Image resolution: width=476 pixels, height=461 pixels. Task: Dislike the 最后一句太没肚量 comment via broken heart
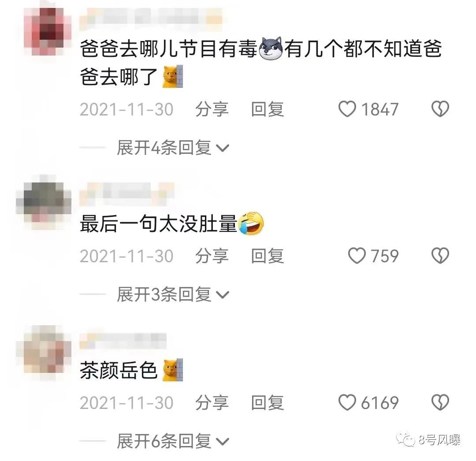pyautogui.click(x=440, y=256)
